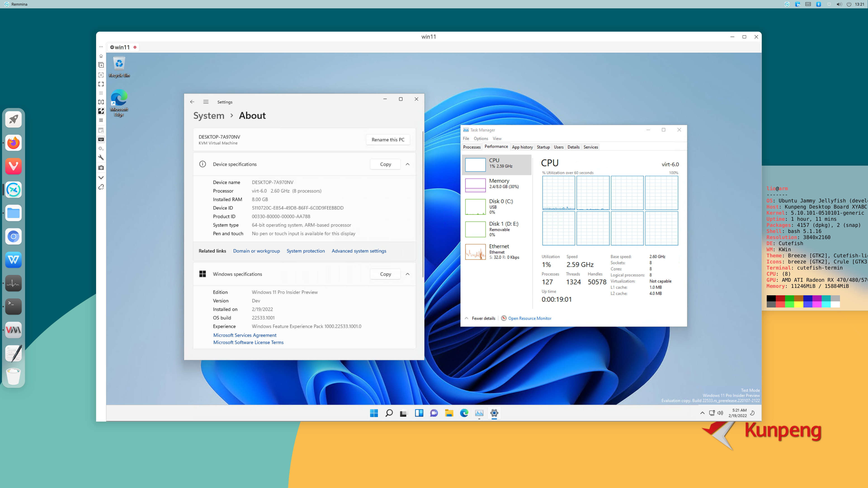The width and height of the screenshot is (868, 488).
Task: Open Resource Monitor link
Action: pyautogui.click(x=526, y=318)
